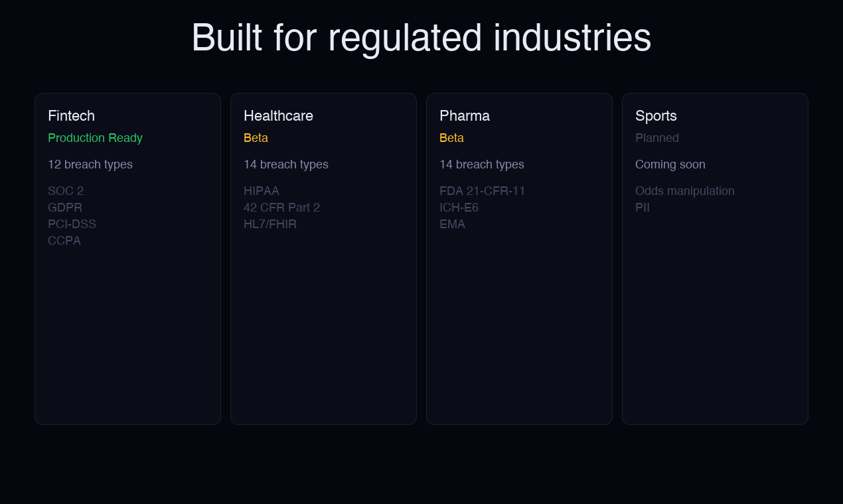Click the page title Built for regulated industries
This screenshot has height=504, width=843.
coord(421,38)
